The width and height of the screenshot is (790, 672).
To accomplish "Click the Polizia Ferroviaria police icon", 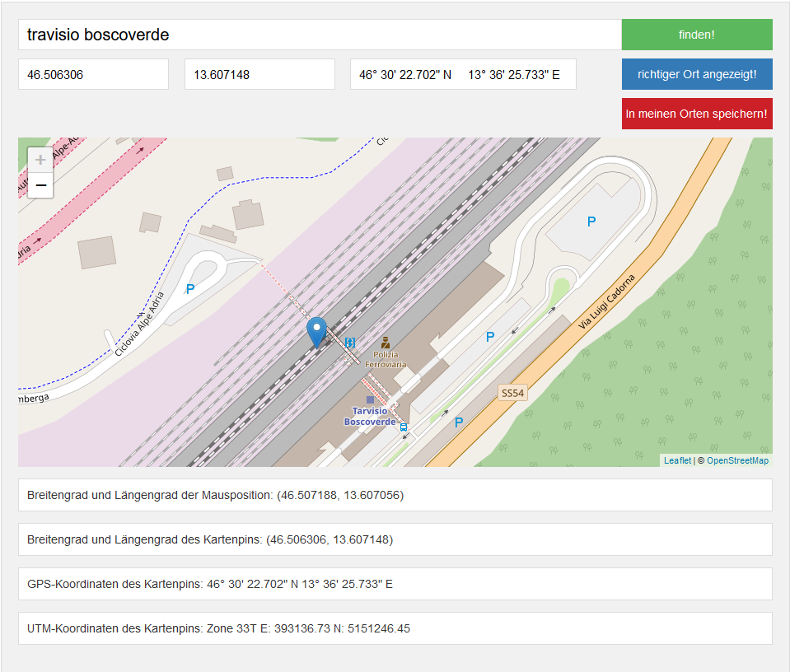I will [x=385, y=342].
